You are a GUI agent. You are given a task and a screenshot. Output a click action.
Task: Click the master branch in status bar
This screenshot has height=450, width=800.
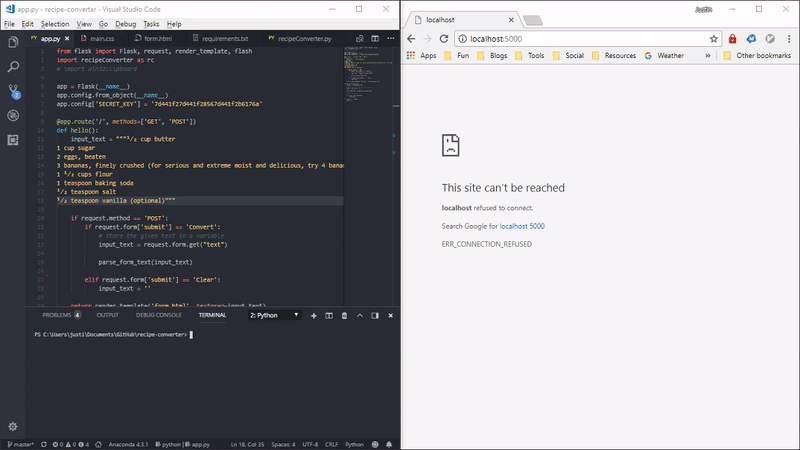point(18,444)
